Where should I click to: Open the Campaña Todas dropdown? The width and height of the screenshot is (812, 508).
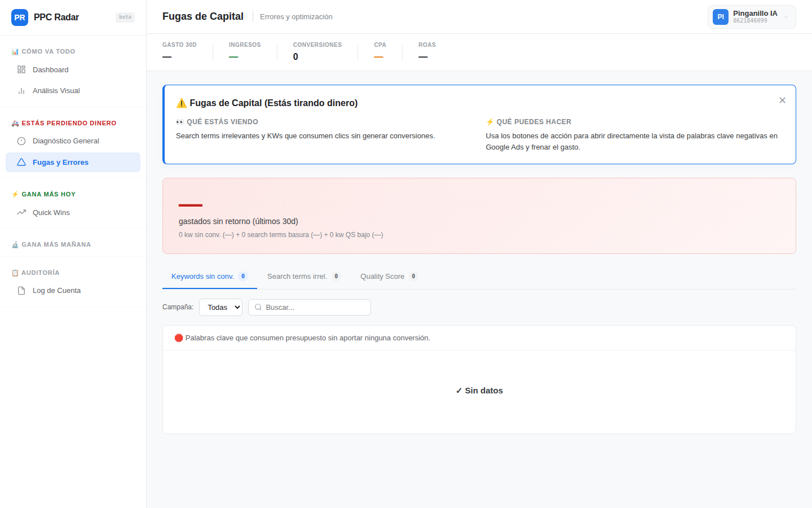tap(220, 307)
